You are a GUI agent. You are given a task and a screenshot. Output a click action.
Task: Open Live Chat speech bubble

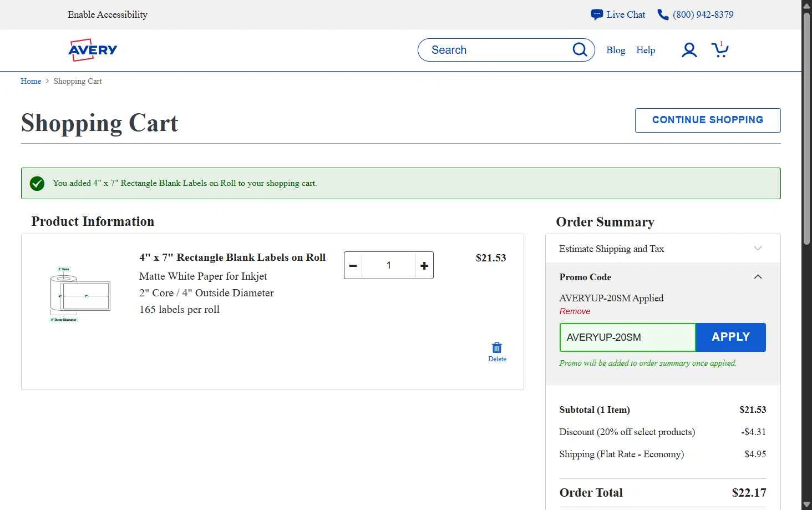[597, 14]
